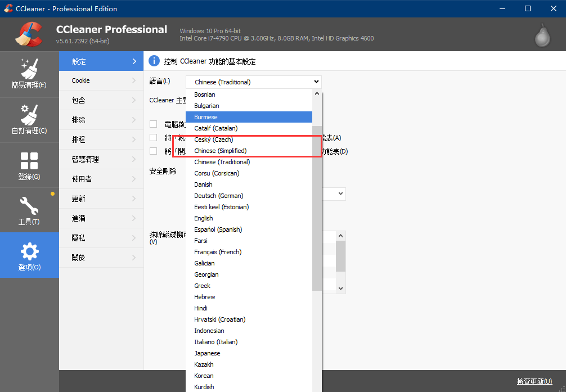
Task: Click the pear icon in header
Action: click(542, 35)
